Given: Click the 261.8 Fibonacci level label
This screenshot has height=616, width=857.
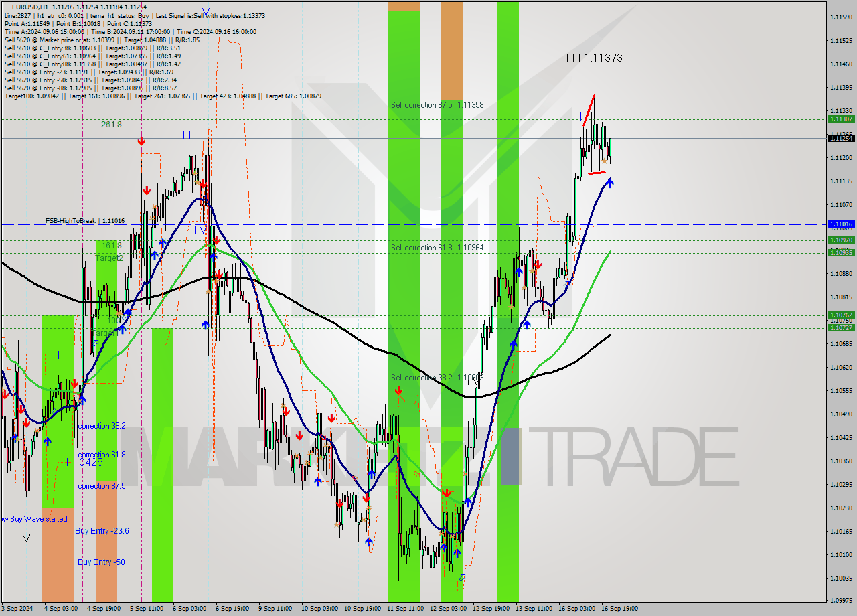Looking at the screenshot, I should pyautogui.click(x=111, y=125).
